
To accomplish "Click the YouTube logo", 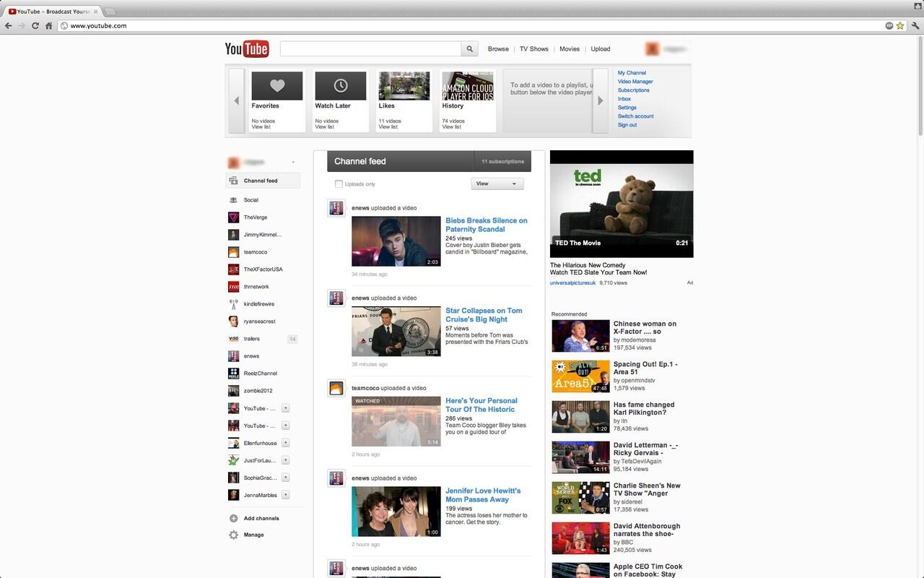I will point(247,49).
